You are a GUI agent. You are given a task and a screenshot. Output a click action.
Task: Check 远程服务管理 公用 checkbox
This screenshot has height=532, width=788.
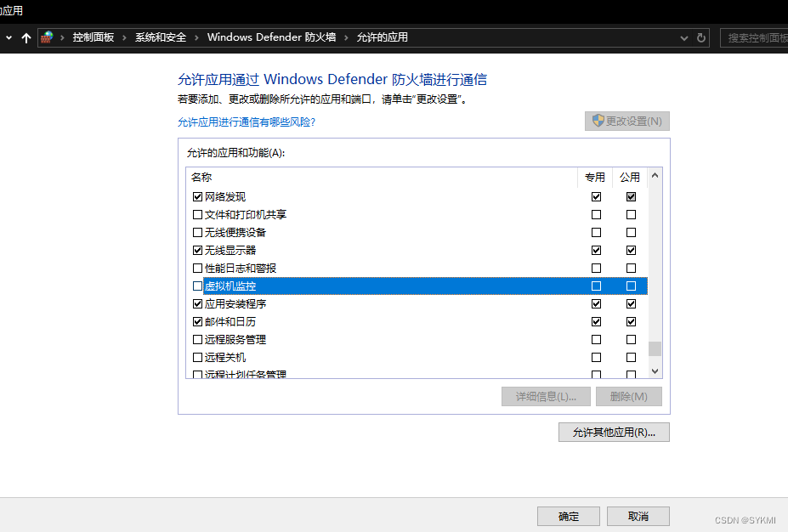point(631,340)
